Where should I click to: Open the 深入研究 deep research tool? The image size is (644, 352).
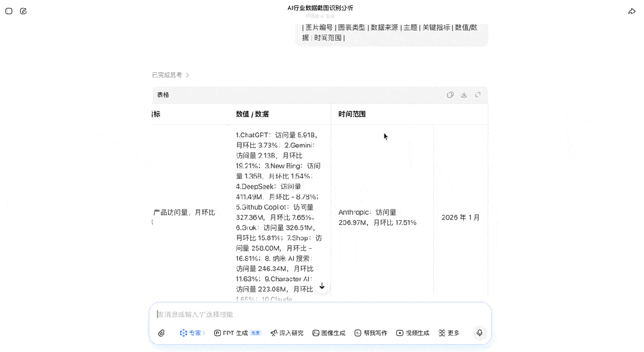tap(286, 333)
